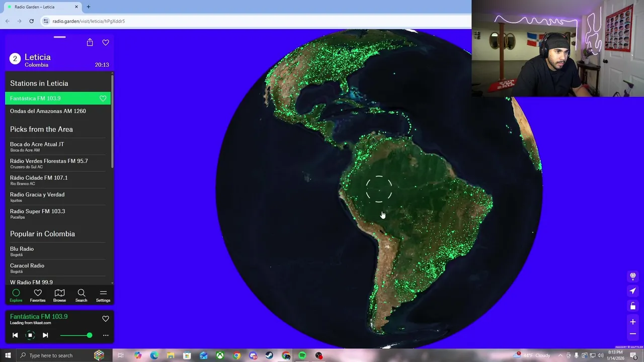Open Microsoft Store from taskbar
Screen dimensions: 644x362
point(187,355)
